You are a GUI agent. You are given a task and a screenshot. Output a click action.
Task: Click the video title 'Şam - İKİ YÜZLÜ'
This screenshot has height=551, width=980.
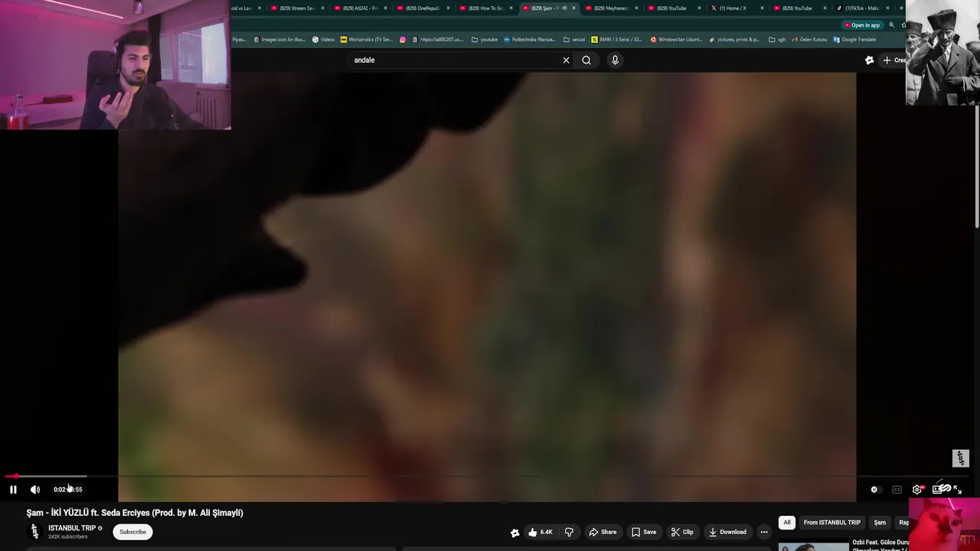tap(135, 513)
